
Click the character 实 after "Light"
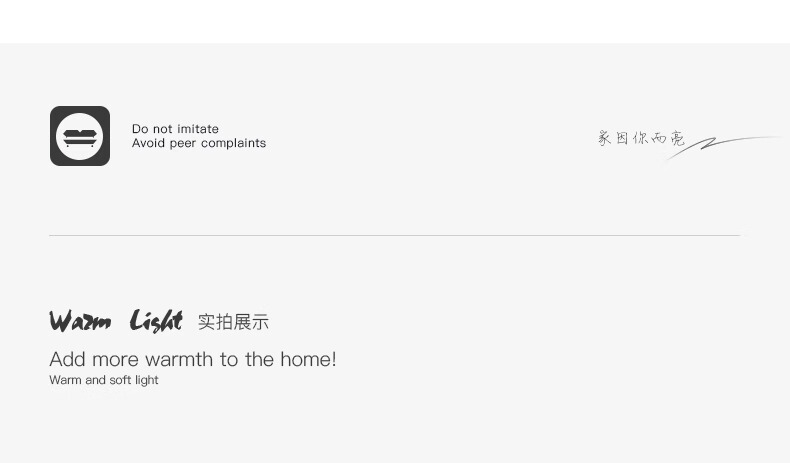click(x=207, y=322)
